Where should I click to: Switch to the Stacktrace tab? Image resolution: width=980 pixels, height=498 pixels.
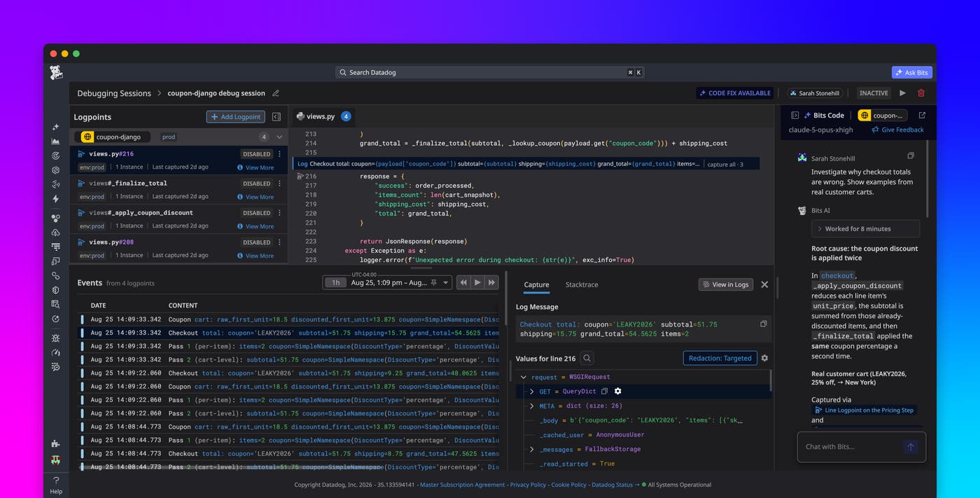pos(582,284)
